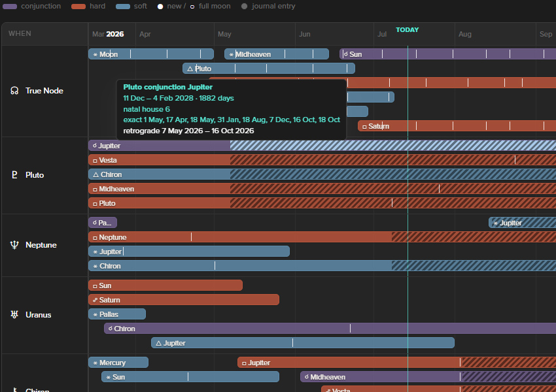Select the Neptune square Neptune bar
This screenshot has width=556, height=392.
[322, 237]
